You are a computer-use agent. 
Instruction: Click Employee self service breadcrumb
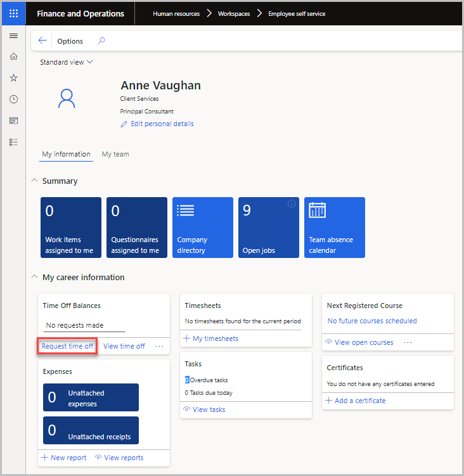(297, 14)
